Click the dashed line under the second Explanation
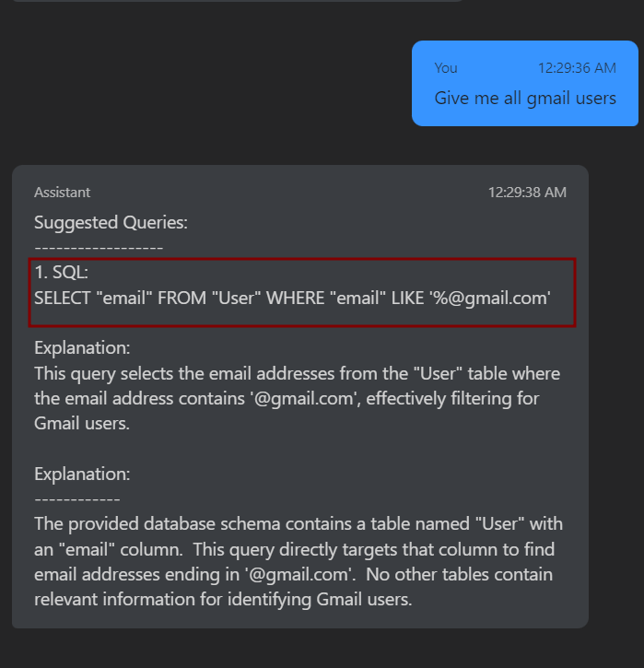This screenshot has width=644, height=668. point(77,498)
